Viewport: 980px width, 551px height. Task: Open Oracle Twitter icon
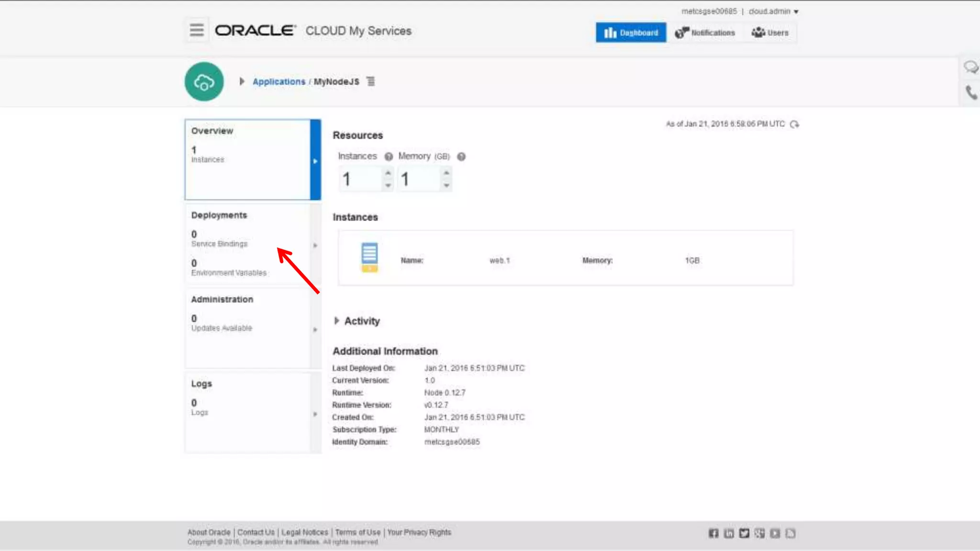pyautogui.click(x=744, y=533)
